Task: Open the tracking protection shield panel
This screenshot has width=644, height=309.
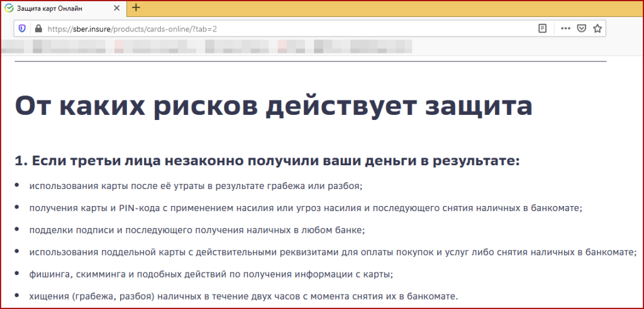Action: coord(23,28)
